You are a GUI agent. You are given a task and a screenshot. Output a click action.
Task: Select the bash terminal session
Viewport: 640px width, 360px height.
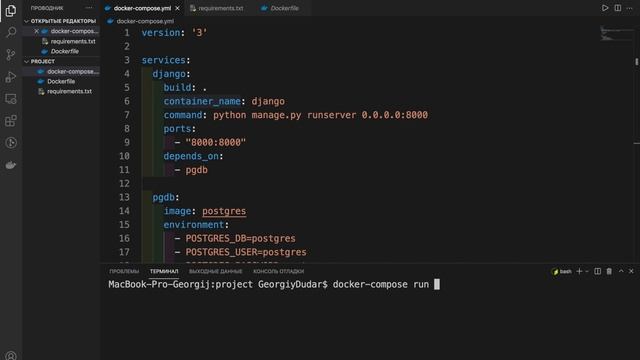pos(562,271)
